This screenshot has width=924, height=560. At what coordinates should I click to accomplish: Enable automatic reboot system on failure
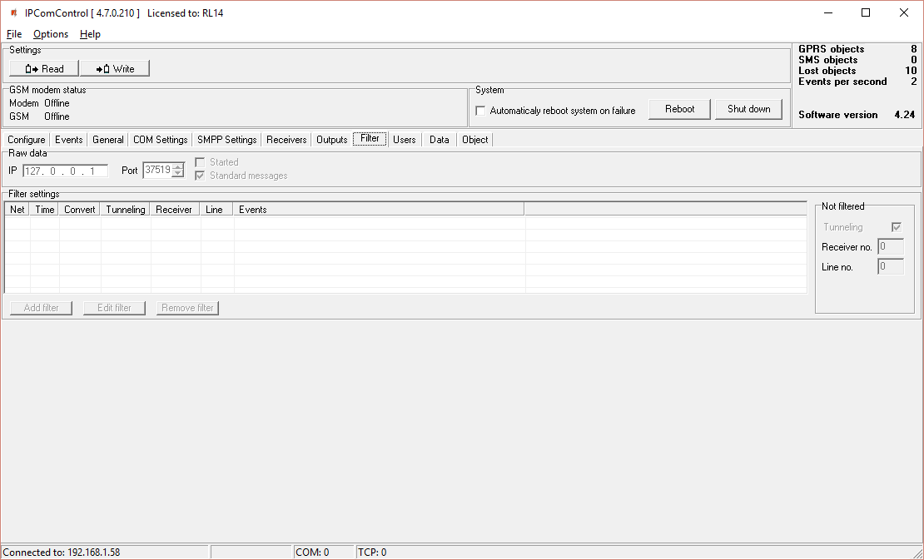(480, 111)
